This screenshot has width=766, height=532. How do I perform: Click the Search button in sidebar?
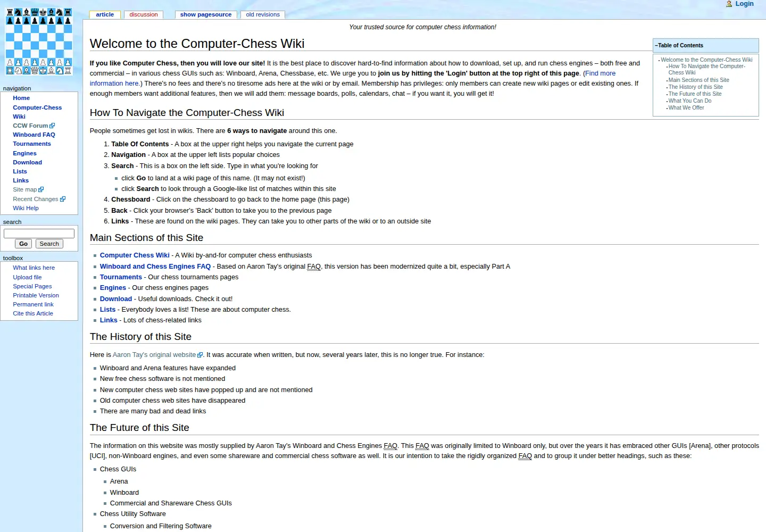(x=49, y=244)
